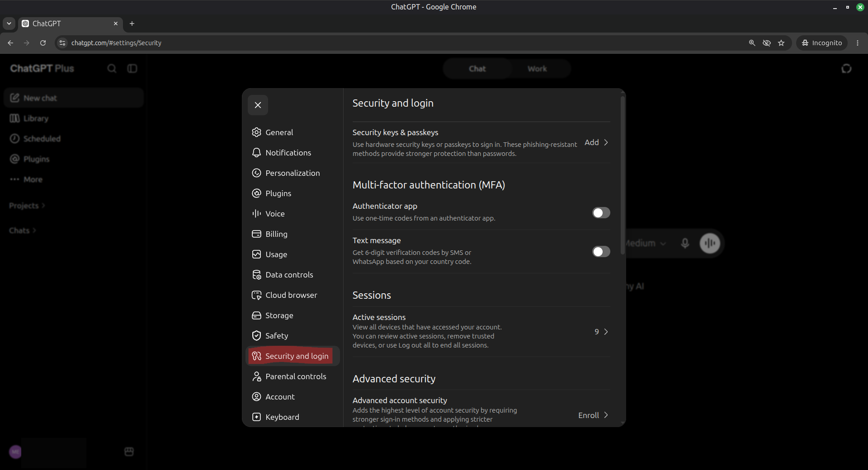
Task: Click the Account profile icon
Action: (x=256, y=397)
